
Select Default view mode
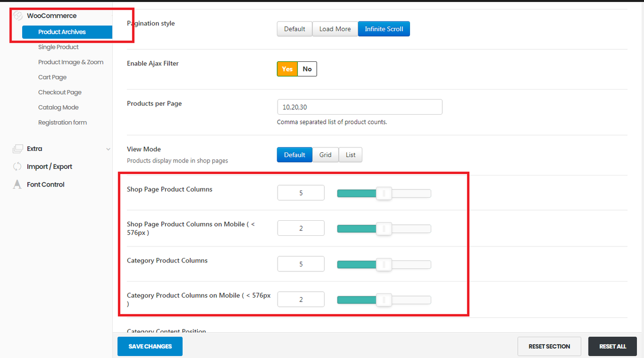(294, 154)
